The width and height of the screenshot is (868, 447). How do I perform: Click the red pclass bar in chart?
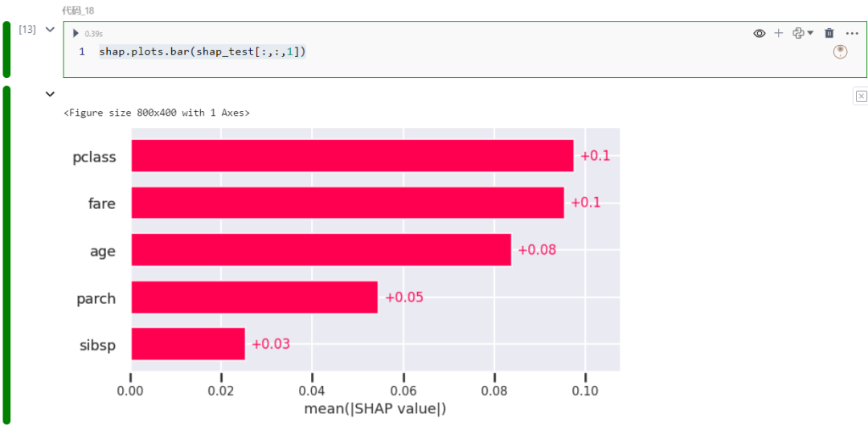tap(352, 156)
